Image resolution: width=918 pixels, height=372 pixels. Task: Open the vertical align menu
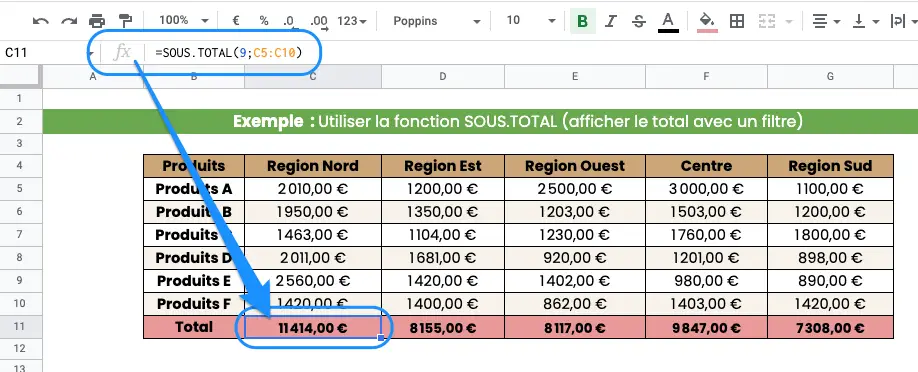pos(866,21)
